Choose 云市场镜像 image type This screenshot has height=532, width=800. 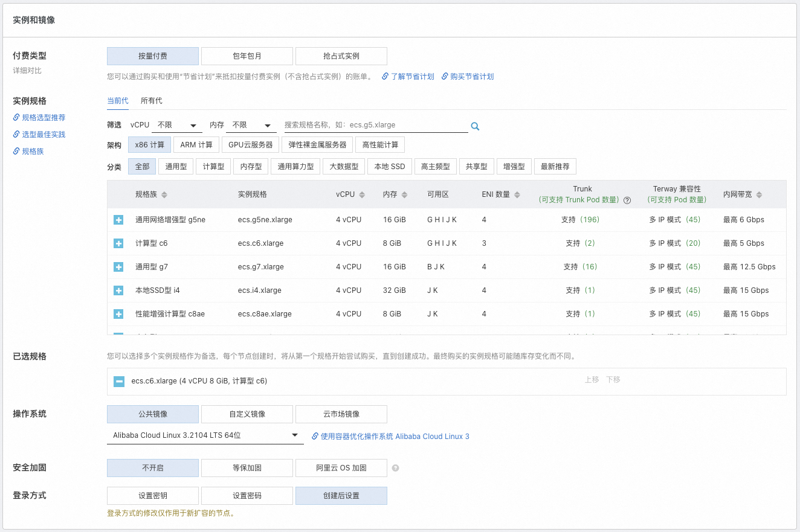click(341, 414)
